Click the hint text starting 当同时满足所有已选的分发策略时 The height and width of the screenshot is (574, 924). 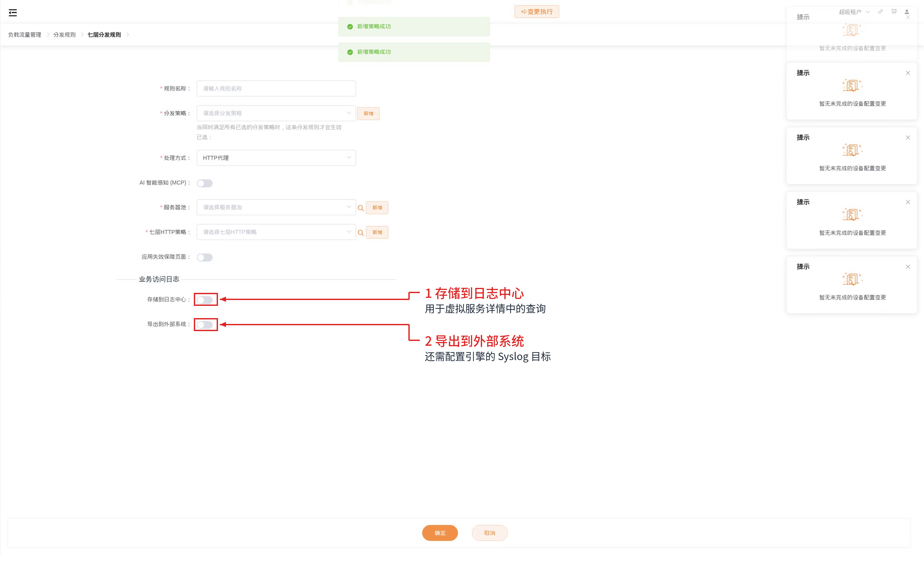click(x=269, y=127)
